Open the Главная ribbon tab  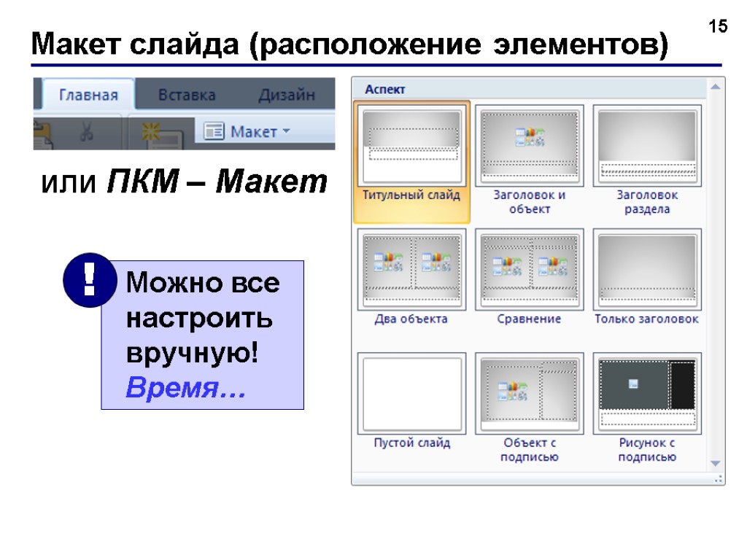tap(88, 95)
